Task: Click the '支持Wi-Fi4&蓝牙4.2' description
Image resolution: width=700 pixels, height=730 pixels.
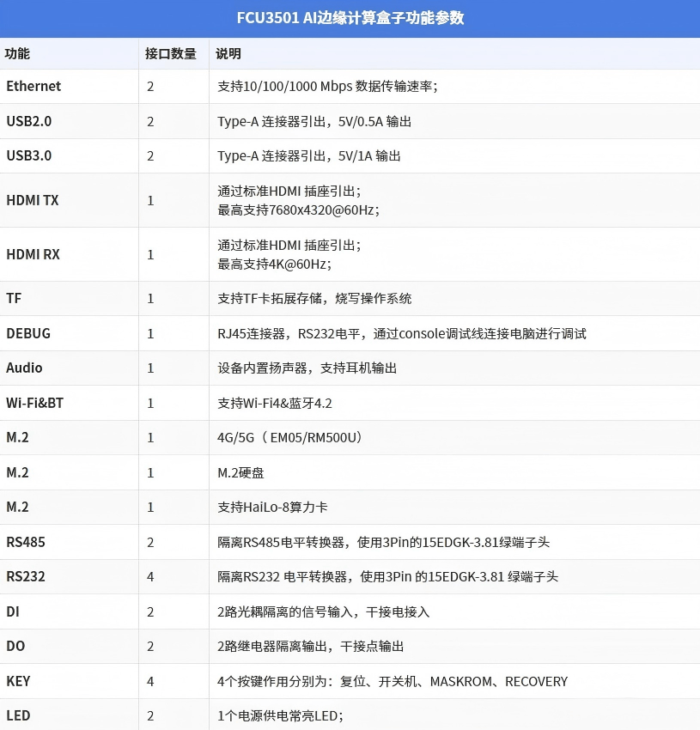Action: tap(275, 403)
